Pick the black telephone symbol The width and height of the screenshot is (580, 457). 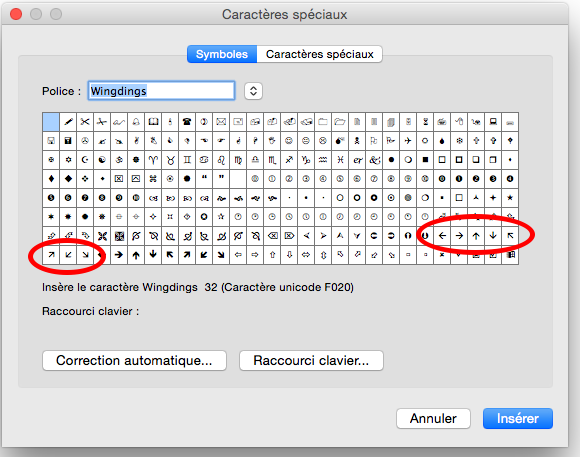187,122
